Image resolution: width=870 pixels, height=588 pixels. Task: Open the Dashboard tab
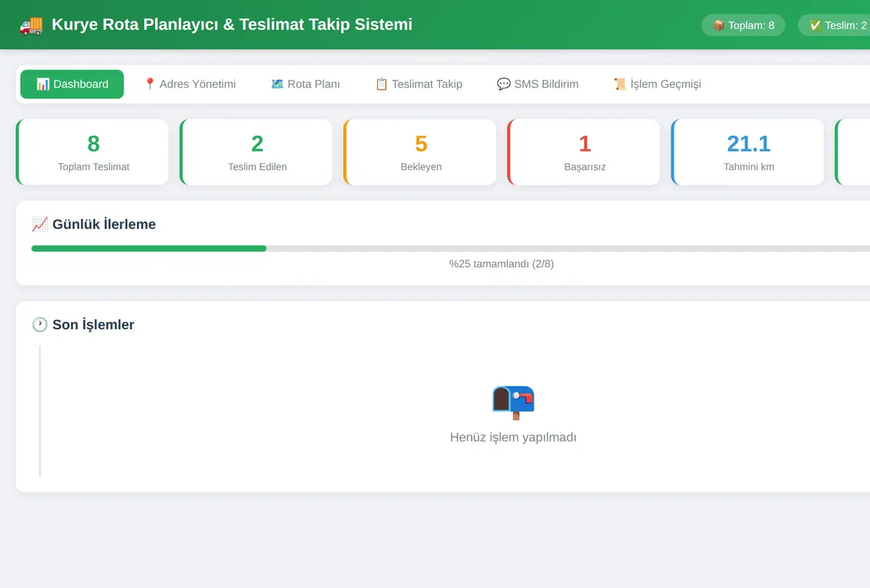pyautogui.click(x=72, y=84)
